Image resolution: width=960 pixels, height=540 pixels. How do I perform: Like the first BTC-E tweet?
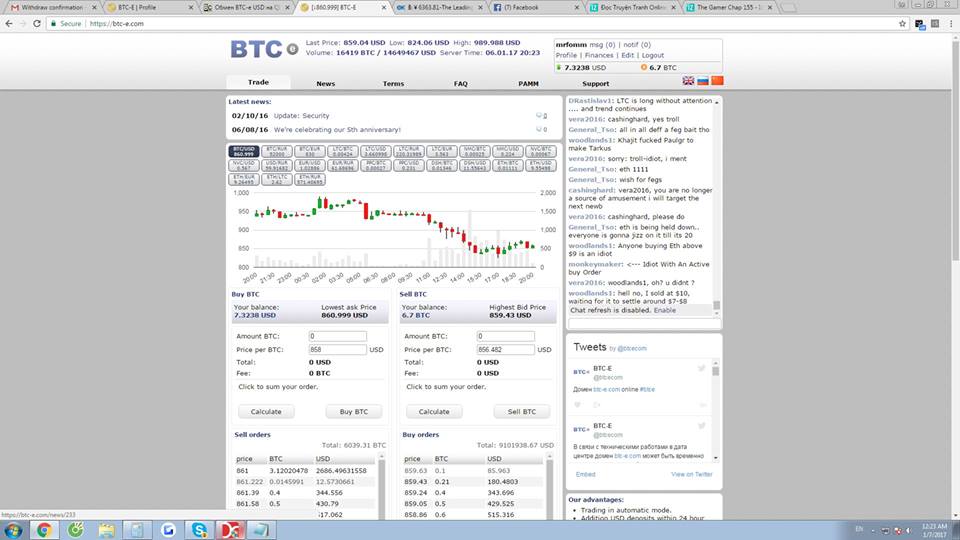[x=577, y=405]
